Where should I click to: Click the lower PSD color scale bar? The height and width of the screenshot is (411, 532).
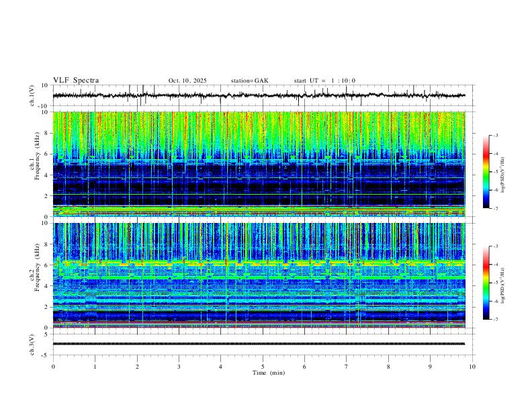486,283
